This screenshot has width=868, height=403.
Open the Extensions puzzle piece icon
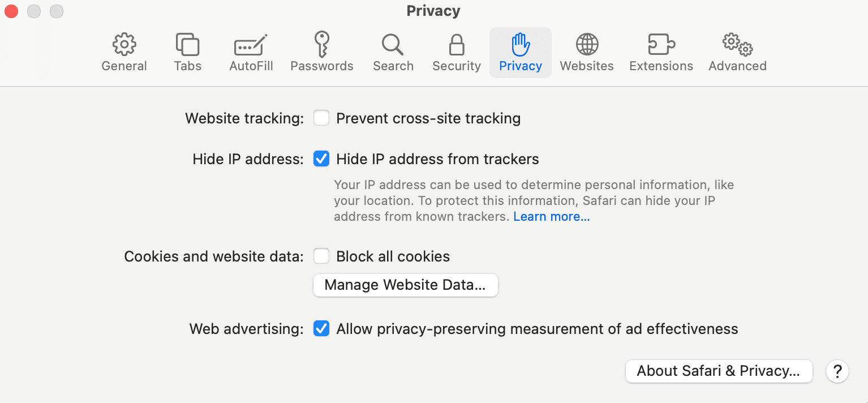661,45
